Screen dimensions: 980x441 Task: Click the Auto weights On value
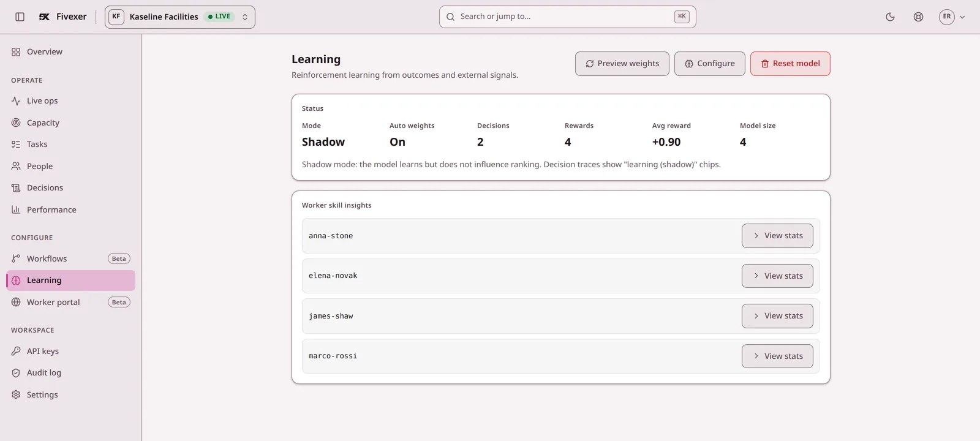point(398,142)
